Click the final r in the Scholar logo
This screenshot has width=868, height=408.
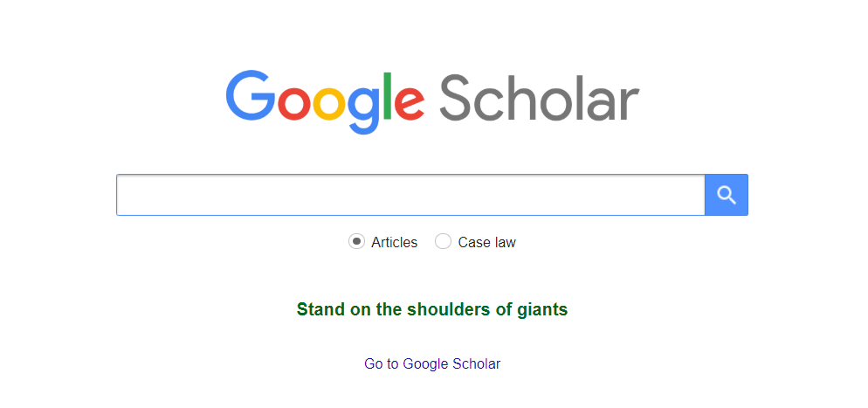pos(629,103)
